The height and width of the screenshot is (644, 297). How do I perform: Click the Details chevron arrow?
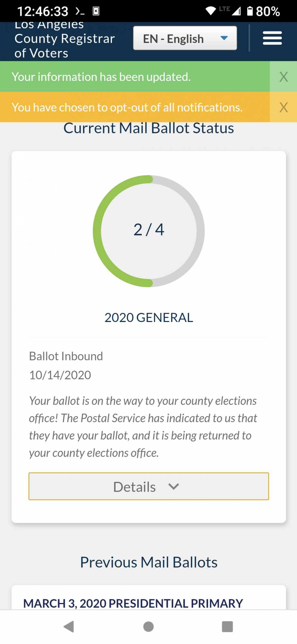click(173, 487)
